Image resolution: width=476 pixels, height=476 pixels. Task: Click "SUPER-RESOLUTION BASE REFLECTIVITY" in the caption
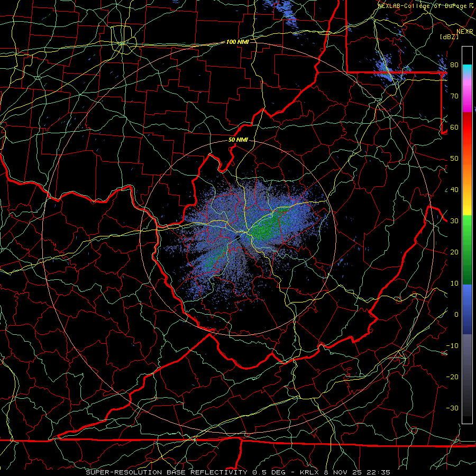(x=167, y=472)
